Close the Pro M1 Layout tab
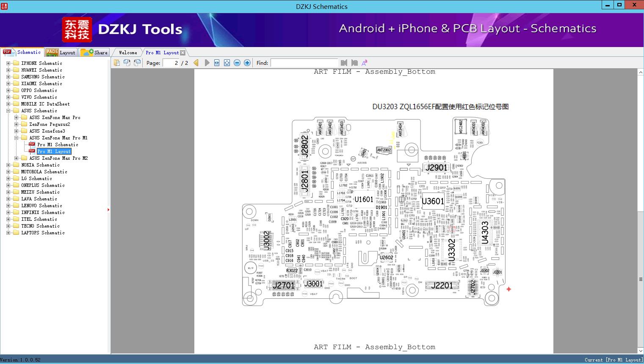This screenshot has width=644, height=364. tap(182, 53)
